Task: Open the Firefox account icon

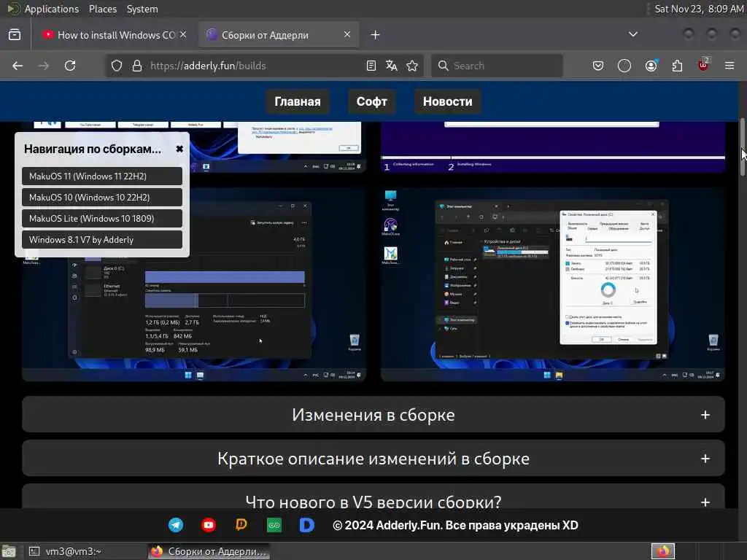Action: click(651, 66)
